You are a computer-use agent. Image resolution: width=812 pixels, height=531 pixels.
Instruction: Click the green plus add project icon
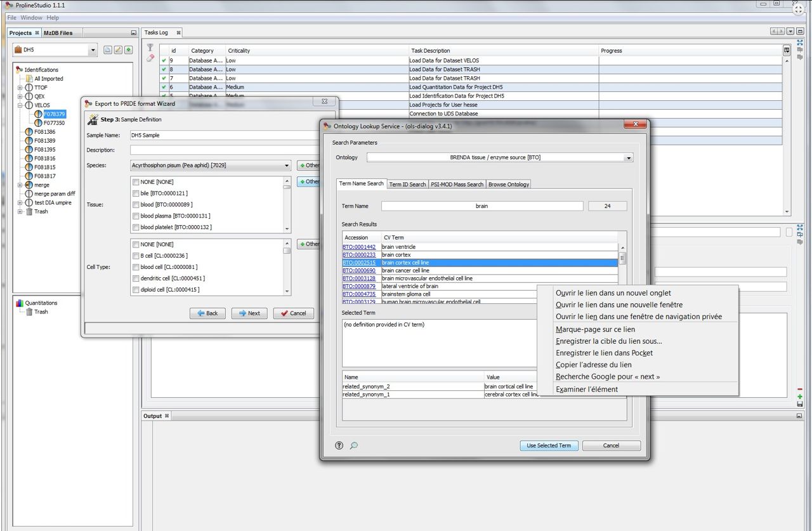pos(128,48)
